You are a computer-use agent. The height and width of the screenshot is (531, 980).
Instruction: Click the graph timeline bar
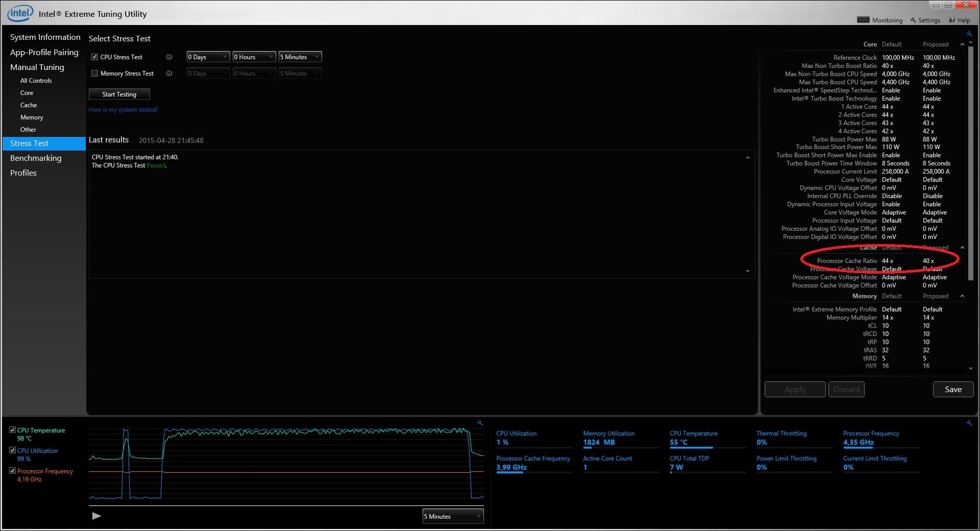click(286, 505)
